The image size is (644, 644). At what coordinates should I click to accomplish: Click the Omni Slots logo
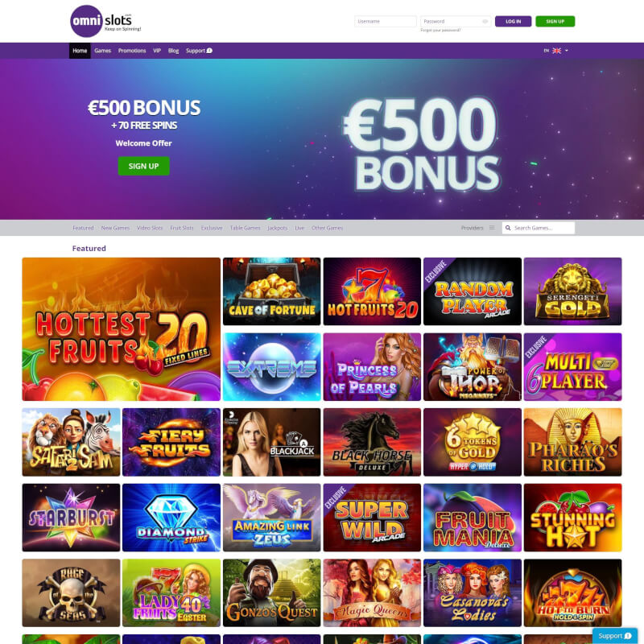point(105,21)
